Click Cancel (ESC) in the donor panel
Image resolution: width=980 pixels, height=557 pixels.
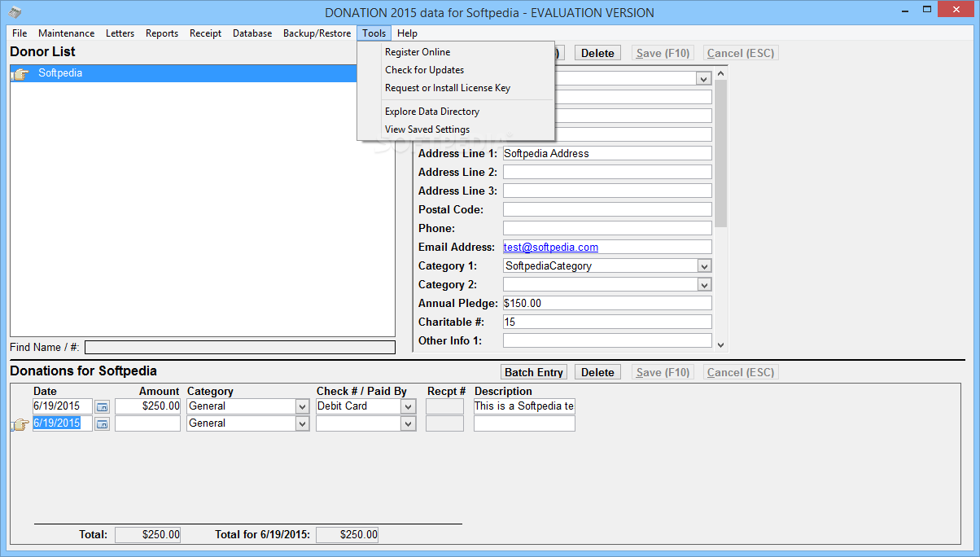pos(741,53)
